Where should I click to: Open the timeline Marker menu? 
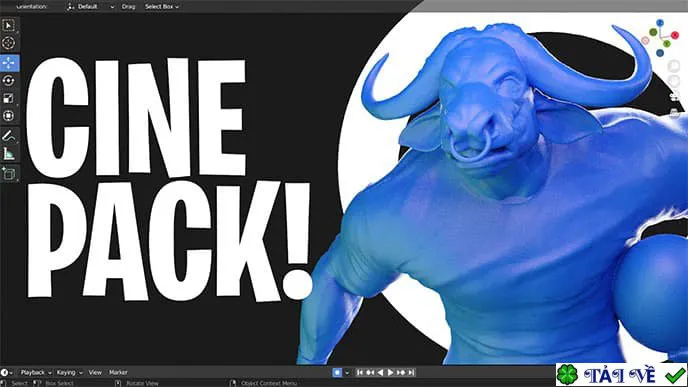pos(118,373)
